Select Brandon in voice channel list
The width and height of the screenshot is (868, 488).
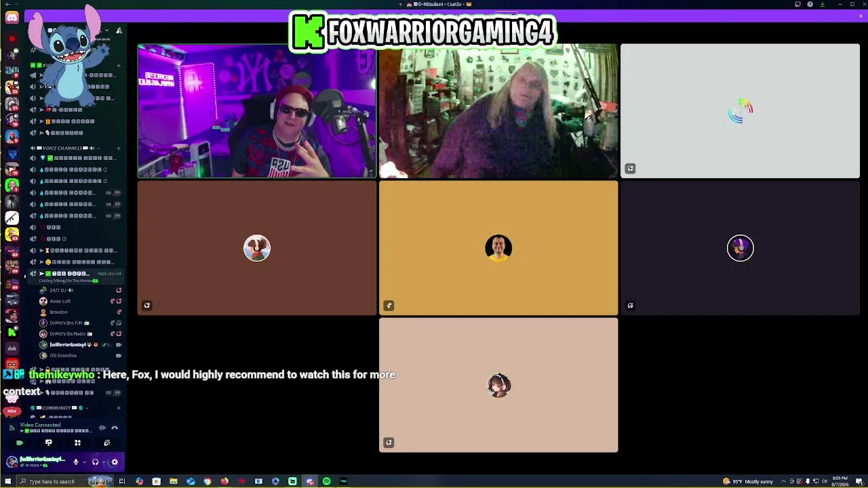(80, 312)
